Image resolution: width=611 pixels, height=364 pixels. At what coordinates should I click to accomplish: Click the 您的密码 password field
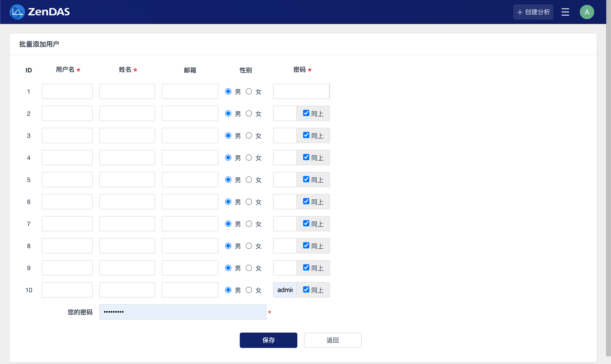point(183,312)
